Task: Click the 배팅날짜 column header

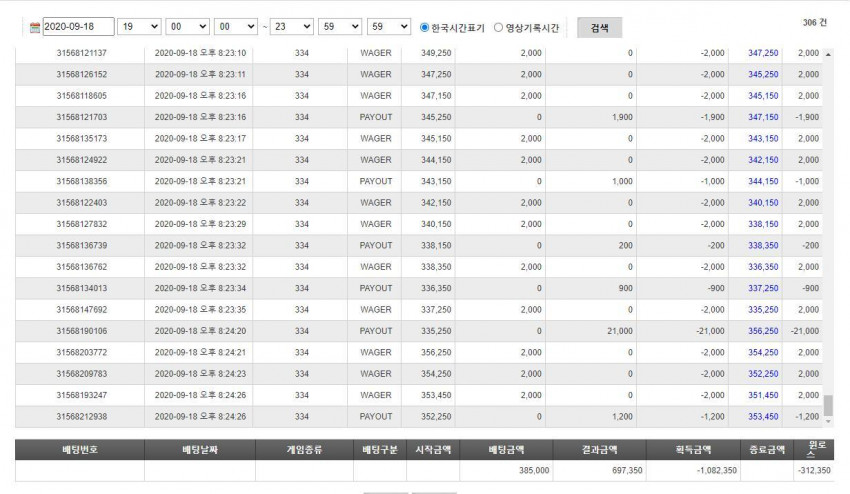Action: 200,450
